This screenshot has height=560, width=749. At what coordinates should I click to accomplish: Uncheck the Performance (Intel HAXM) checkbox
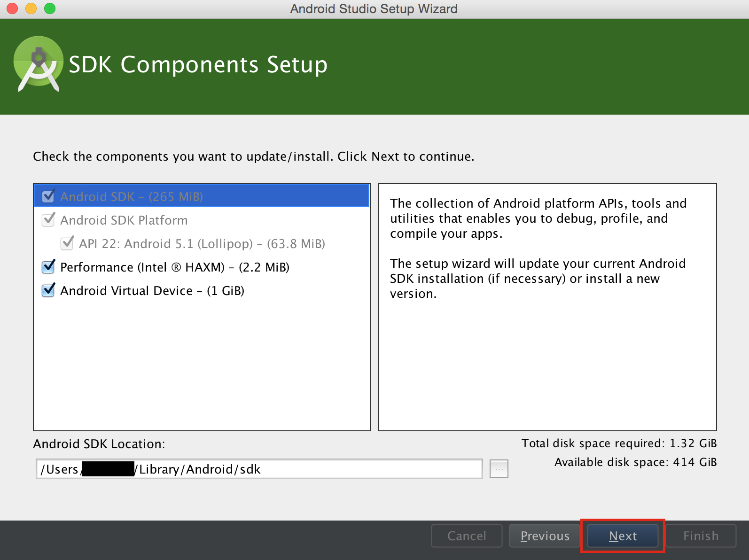[48, 267]
